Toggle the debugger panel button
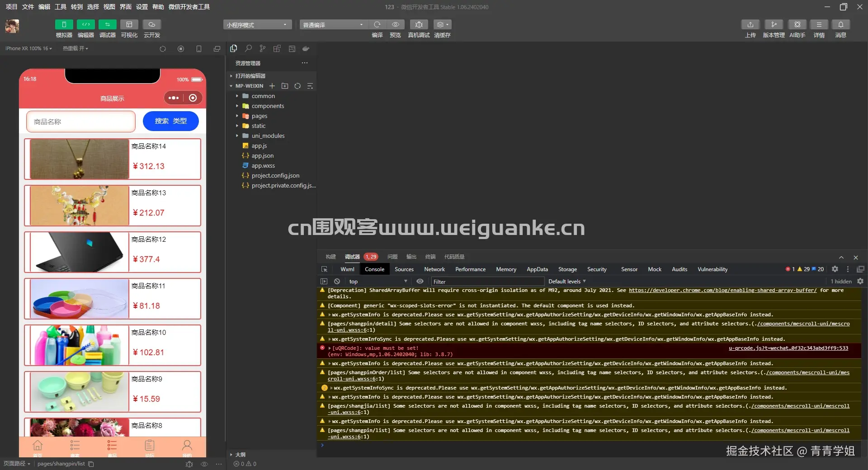Screen dimensions: 868x470 [x=107, y=24]
